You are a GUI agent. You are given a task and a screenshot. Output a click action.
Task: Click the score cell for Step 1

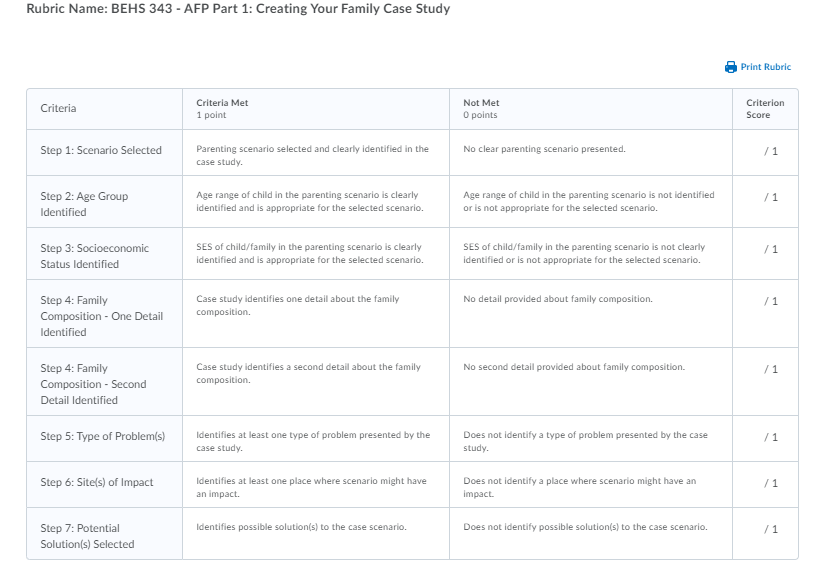point(765,153)
